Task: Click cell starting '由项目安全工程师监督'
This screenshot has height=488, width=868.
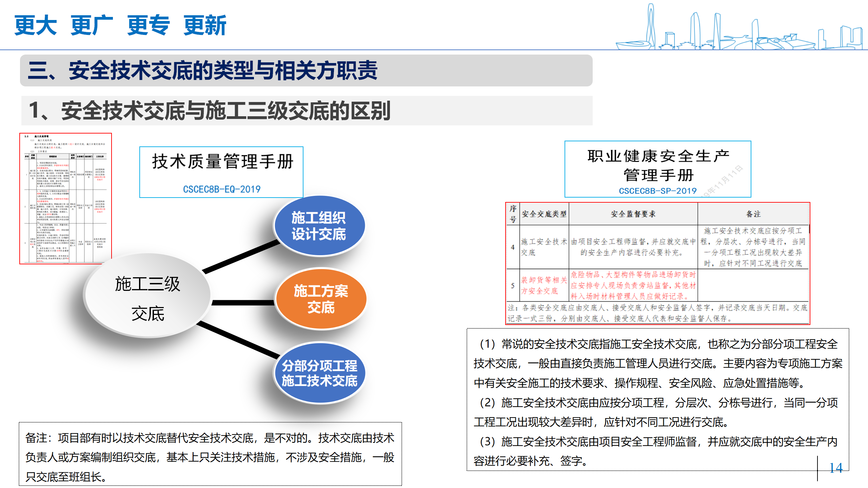Action: 633,247
